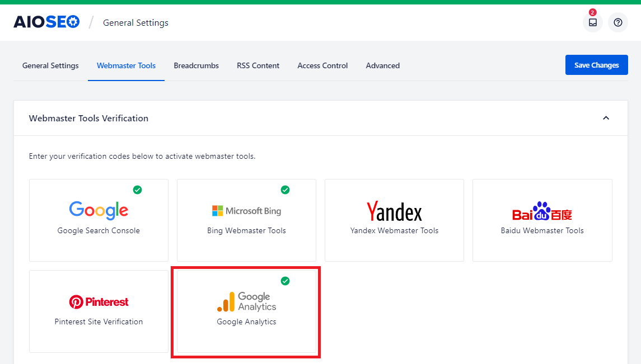
Task: Open General Settings from the breadcrumb
Action: pyautogui.click(x=135, y=22)
